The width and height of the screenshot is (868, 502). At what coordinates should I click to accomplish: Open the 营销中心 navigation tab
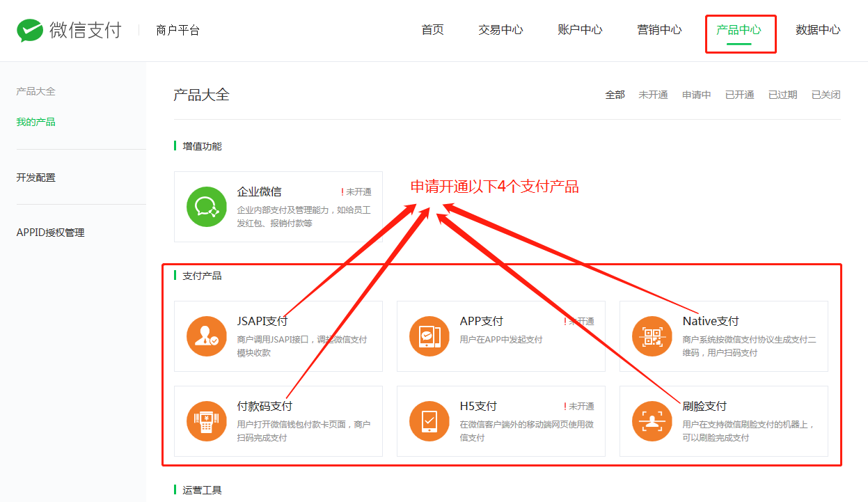[659, 30]
